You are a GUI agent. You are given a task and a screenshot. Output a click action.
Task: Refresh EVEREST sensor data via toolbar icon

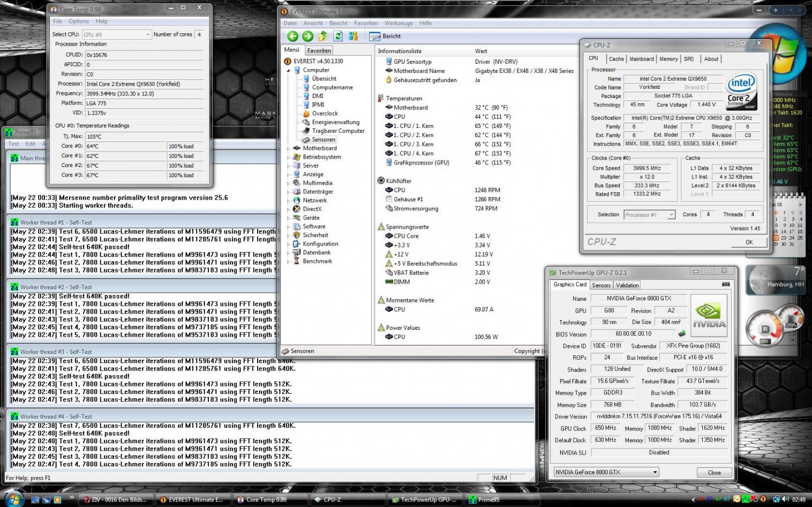coord(338,36)
